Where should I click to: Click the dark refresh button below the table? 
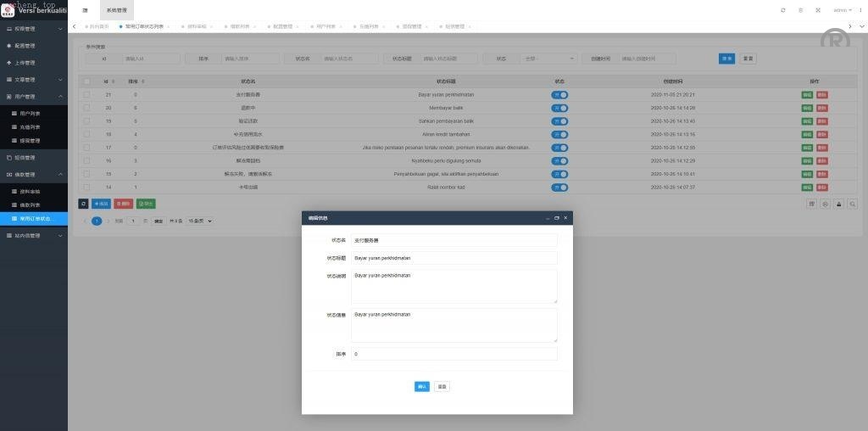(83, 204)
